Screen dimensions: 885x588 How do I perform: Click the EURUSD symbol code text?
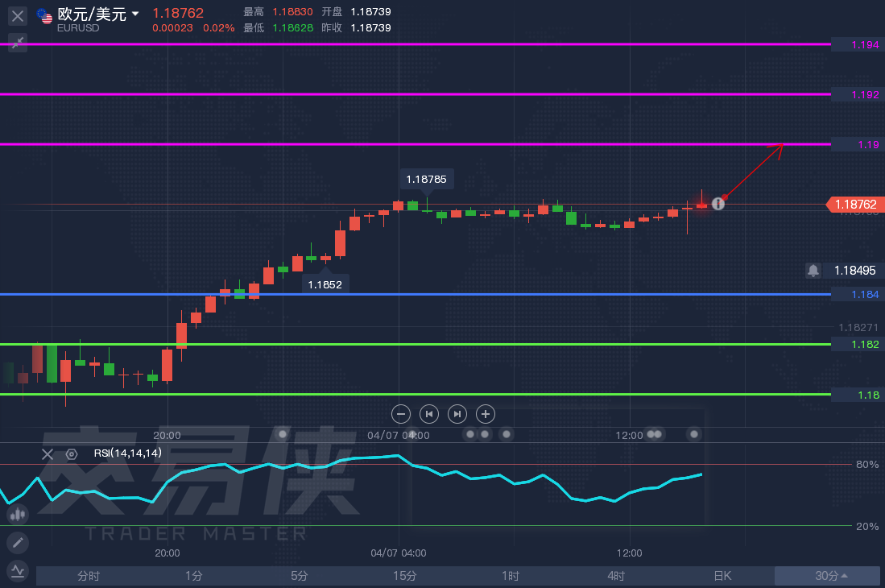coord(78,28)
